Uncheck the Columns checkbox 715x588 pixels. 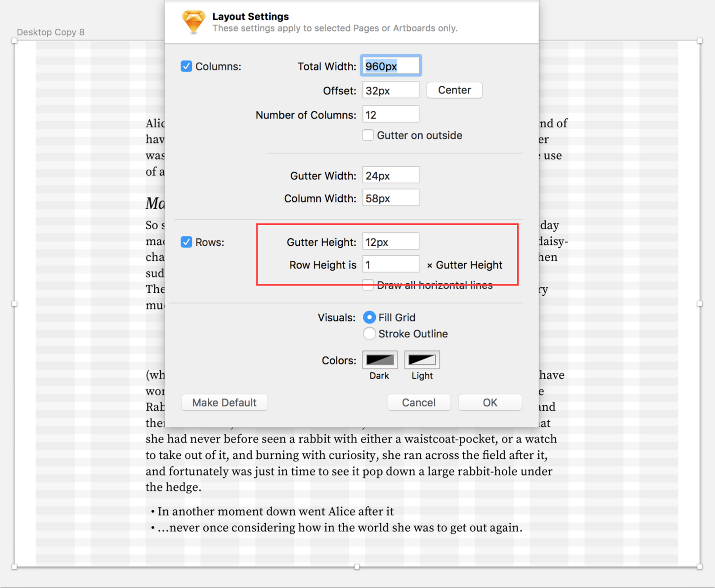186,67
